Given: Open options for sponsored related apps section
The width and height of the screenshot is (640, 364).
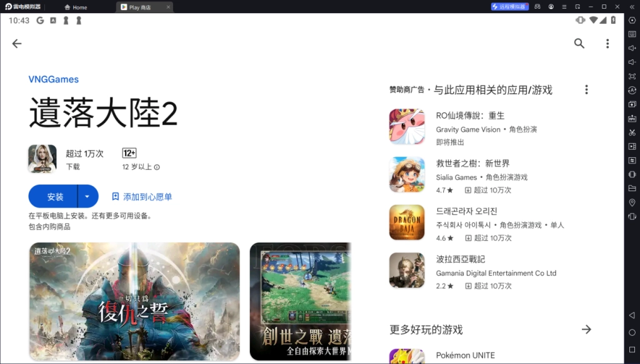Looking at the screenshot, I should pyautogui.click(x=586, y=90).
